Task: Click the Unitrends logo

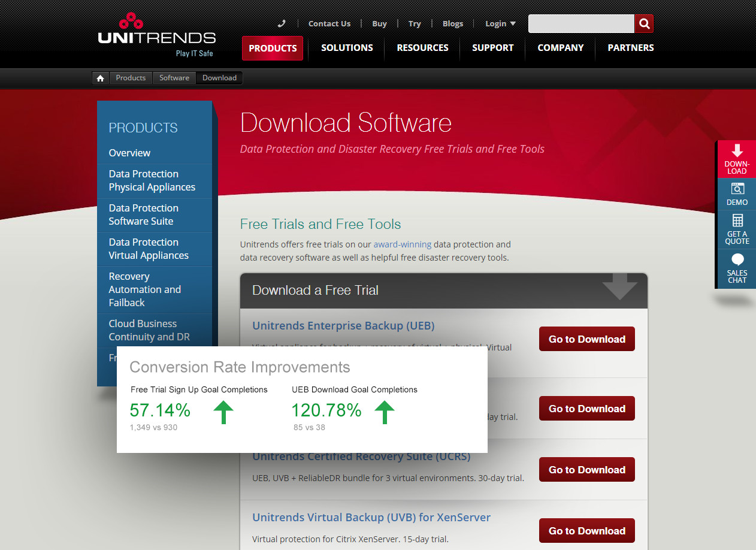Action: (156, 36)
